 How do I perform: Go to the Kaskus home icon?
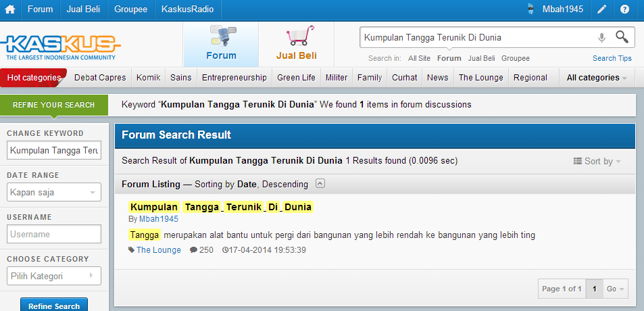[10, 9]
